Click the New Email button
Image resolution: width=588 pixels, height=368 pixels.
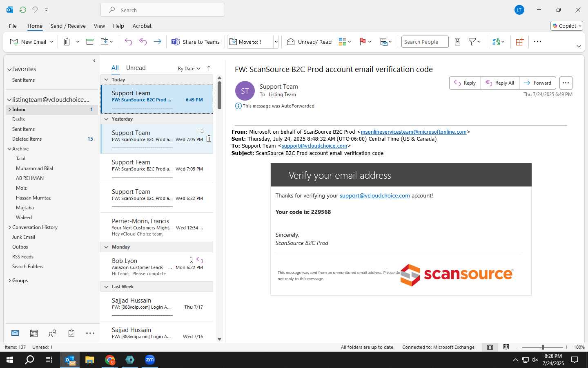point(28,42)
